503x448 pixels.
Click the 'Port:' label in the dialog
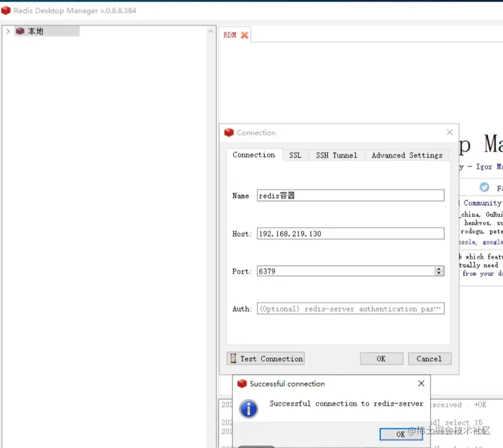[x=242, y=272]
